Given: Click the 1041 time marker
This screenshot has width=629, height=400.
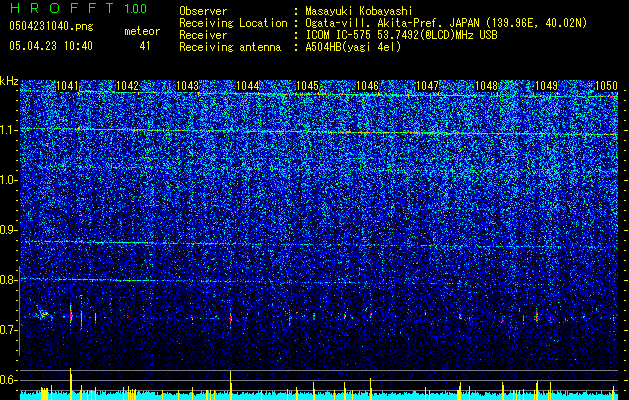Looking at the screenshot, I should tap(67, 86).
